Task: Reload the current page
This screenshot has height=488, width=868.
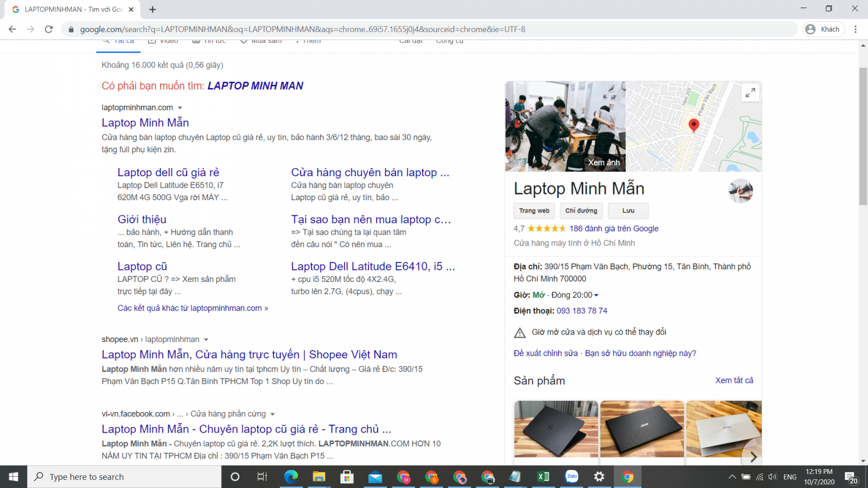Action: click(x=49, y=29)
